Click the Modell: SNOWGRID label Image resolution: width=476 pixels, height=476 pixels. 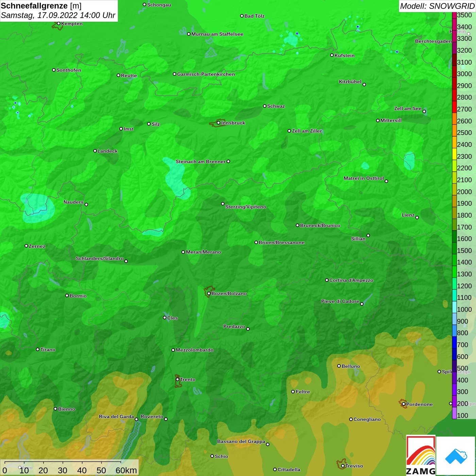(x=437, y=6)
